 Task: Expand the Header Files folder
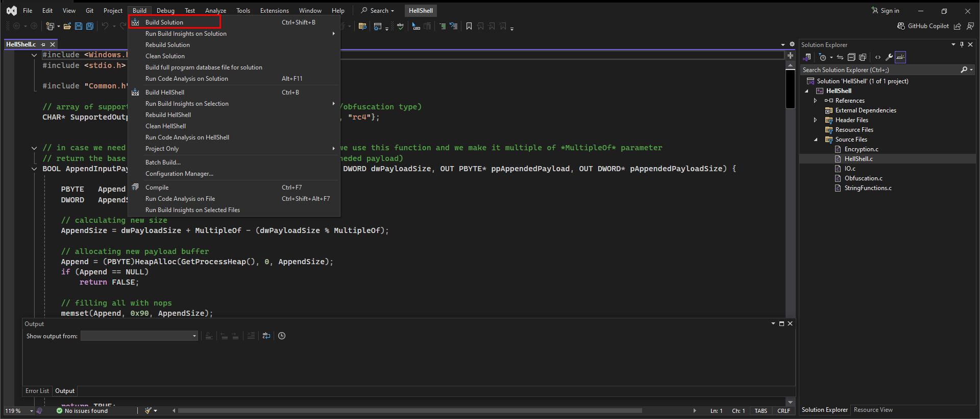coord(816,120)
